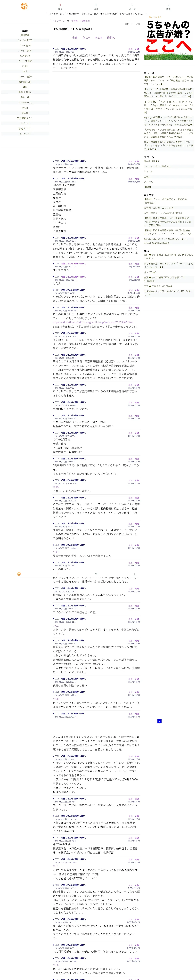The height and width of the screenshot is (980, 196).
Task: Open the なんでも実況G board
Action: tap(25, 40)
